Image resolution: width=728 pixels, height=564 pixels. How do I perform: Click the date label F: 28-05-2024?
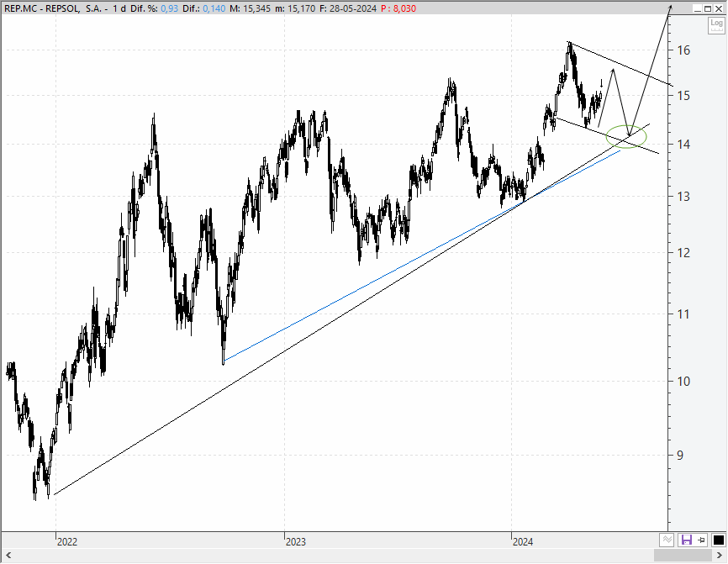(348, 8)
